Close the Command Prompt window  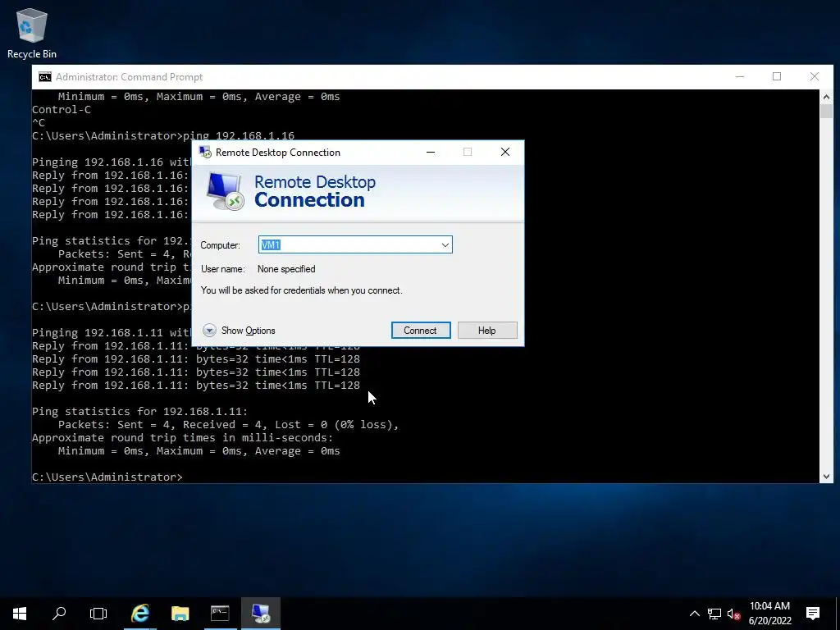815,77
